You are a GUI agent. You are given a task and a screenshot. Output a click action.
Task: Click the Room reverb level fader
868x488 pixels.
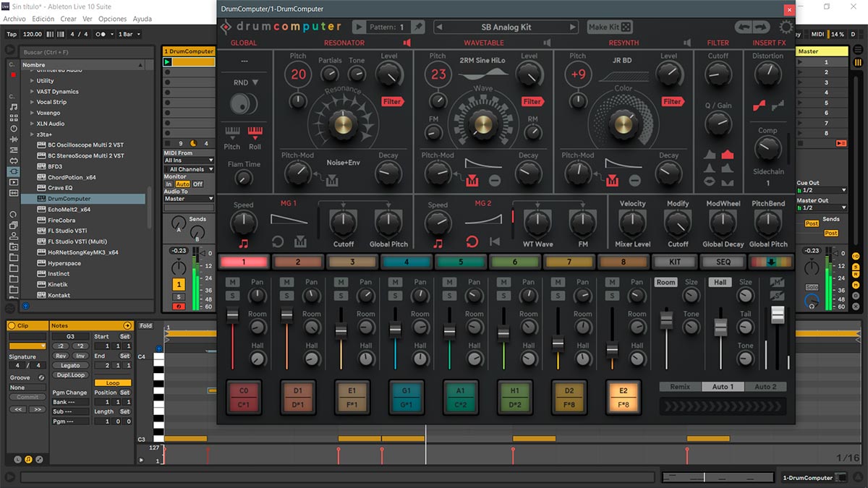pos(666,320)
